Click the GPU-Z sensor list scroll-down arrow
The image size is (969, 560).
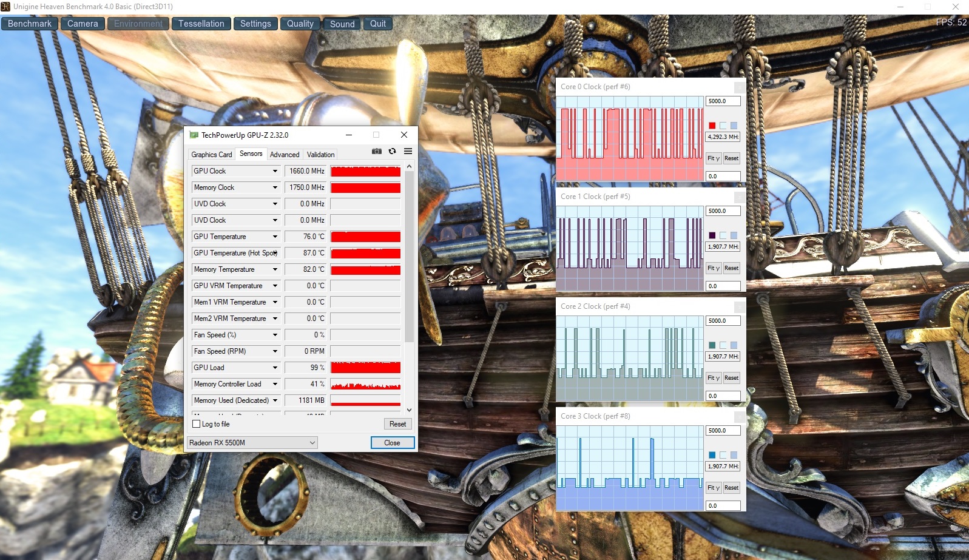409,410
